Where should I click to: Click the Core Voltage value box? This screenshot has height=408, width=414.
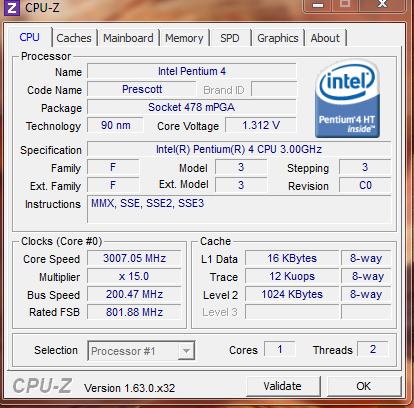261,125
